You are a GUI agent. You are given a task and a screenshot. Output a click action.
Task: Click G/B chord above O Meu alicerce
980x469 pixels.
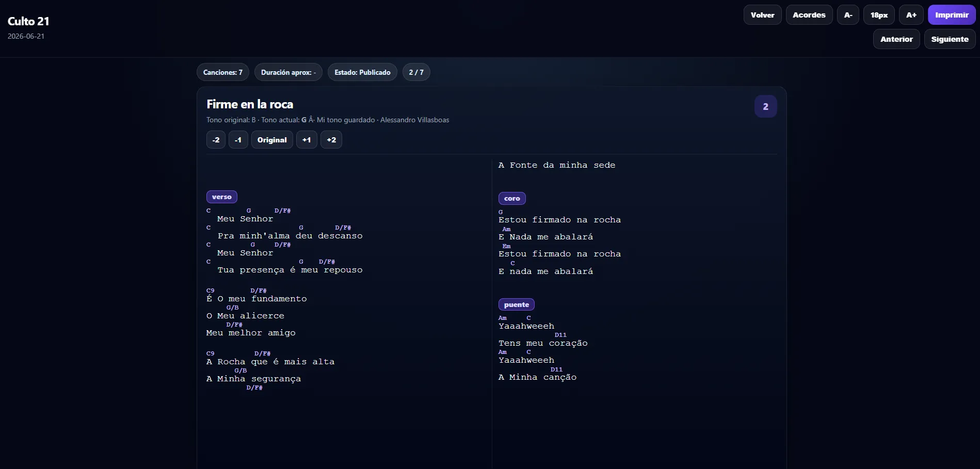coord(232,308)
